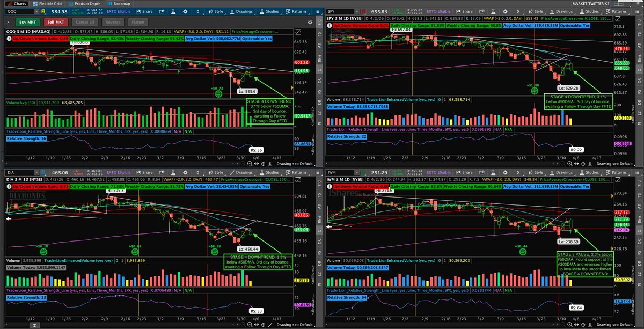Zoom in on the DIA chart time axis
This screenshot has width=644, height=329.
tap(250, 325)
